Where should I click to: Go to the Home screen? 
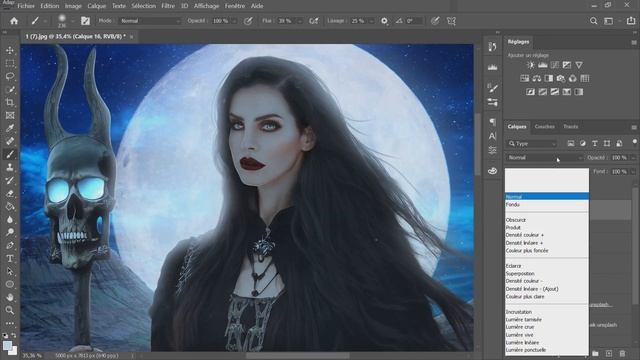click(14, 21)
